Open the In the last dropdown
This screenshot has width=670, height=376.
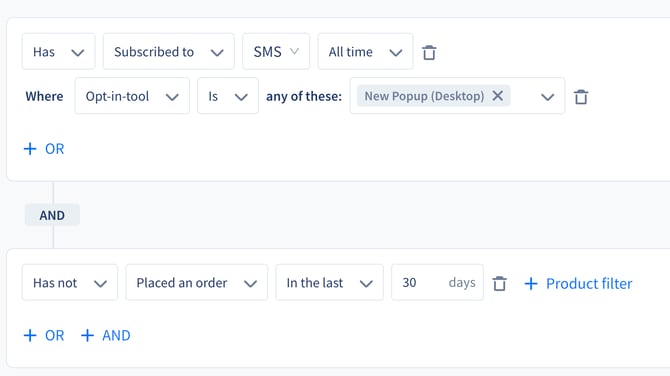[329, 282]
